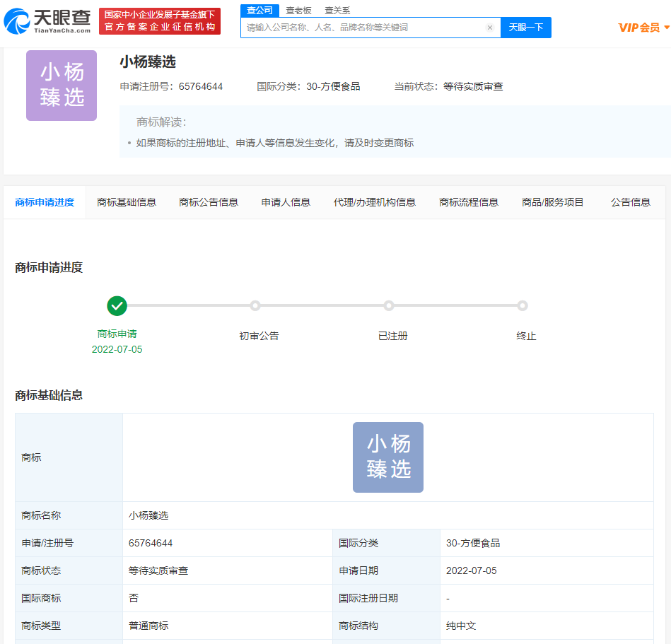Click the 天眼一下 search button
The width and height of the screenshot is (671, 644).
[x=526, y=28]
